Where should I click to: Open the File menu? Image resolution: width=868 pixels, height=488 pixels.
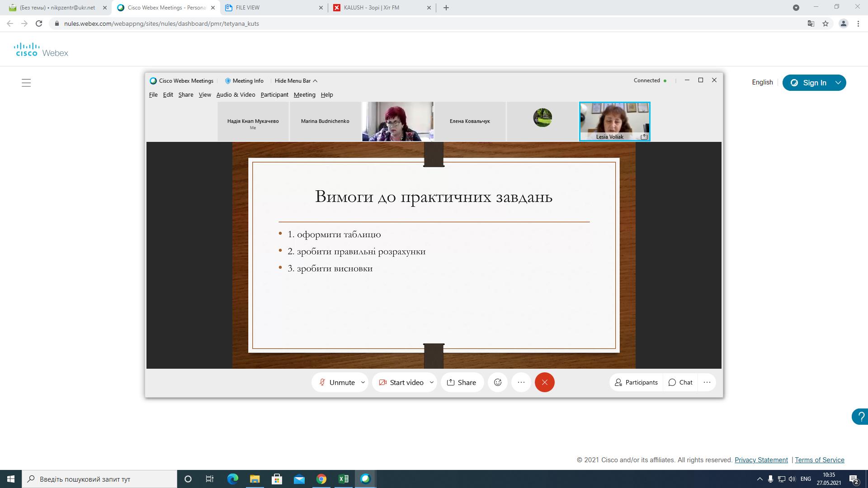(x=153, y=94)
